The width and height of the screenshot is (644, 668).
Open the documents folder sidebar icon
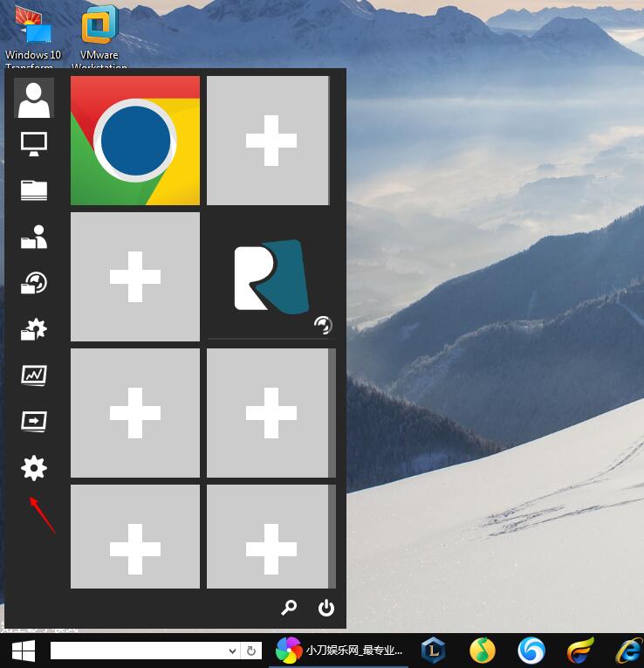[34, 190]
